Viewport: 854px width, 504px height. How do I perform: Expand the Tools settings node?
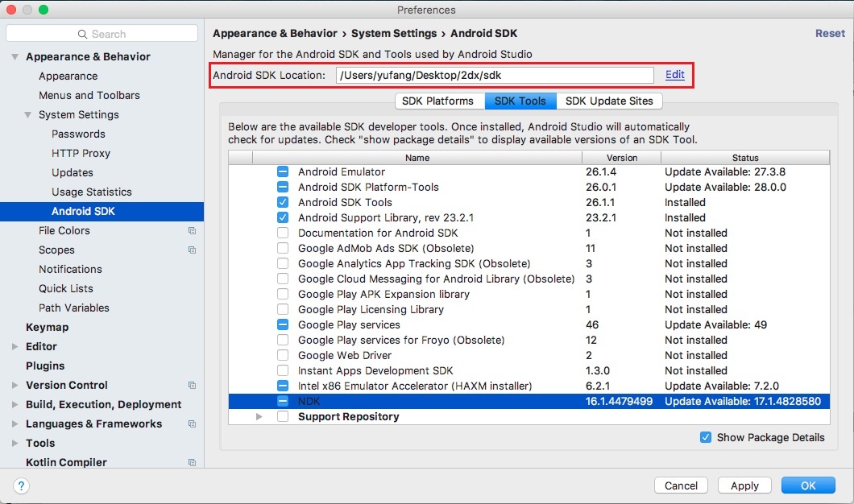tap(15, 443)
